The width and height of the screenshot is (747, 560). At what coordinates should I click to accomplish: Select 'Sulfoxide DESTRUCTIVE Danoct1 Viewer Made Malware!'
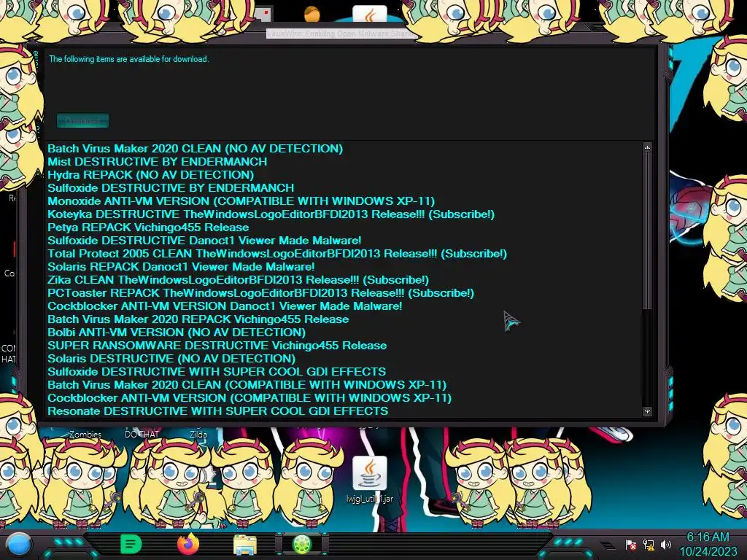204,241
